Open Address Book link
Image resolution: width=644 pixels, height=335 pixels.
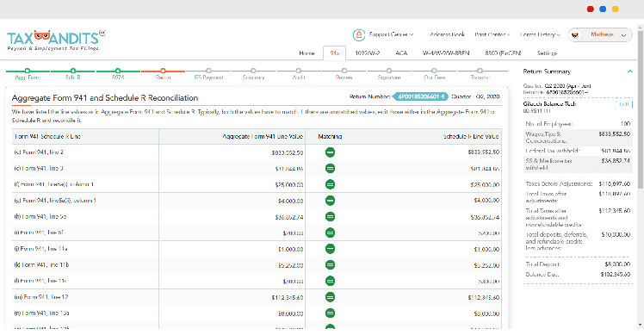pos(447,34)
